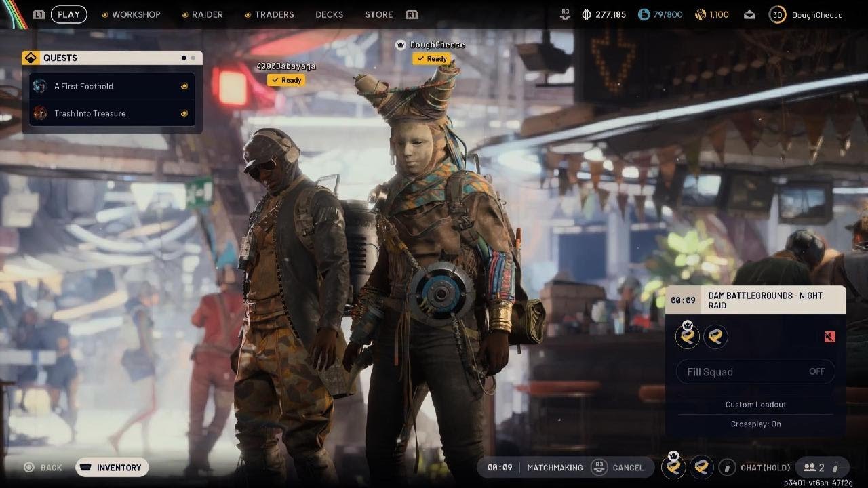Toggle Crossplay: On setting
The image size is (868, 488).
click(755, 424)
